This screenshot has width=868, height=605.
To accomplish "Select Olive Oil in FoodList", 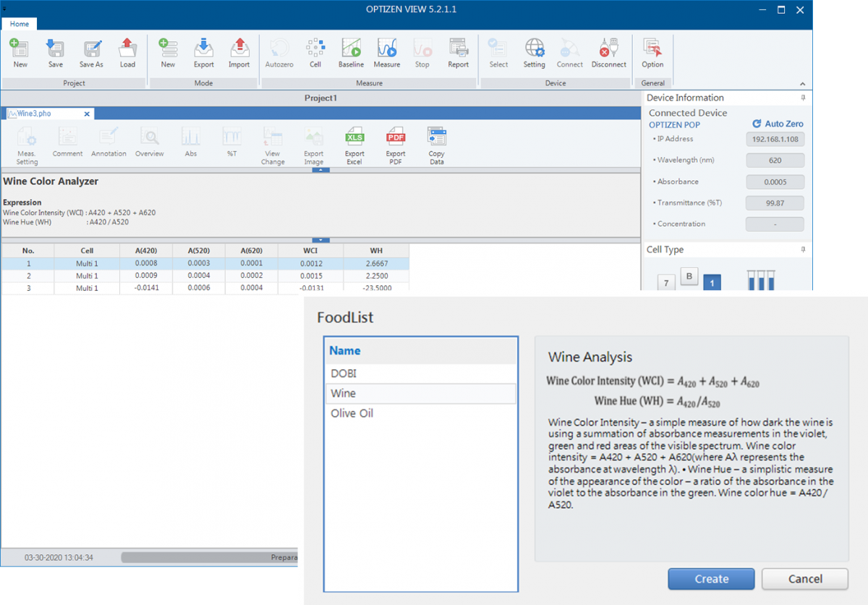I will click(421, 414).
